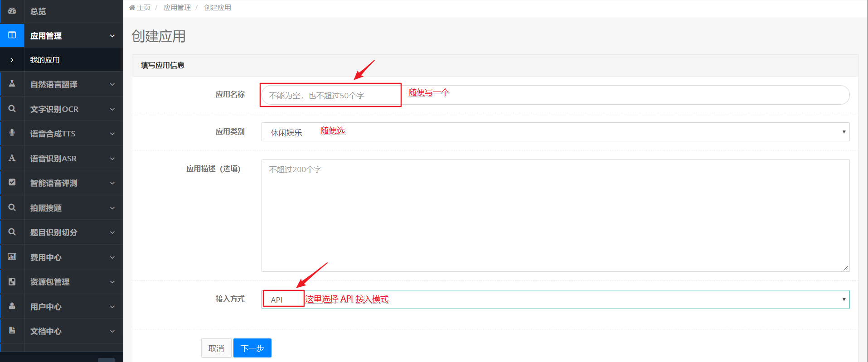Click the 应用类别 field label
This screenshot has width=868, height=362.
coord(230,131)
